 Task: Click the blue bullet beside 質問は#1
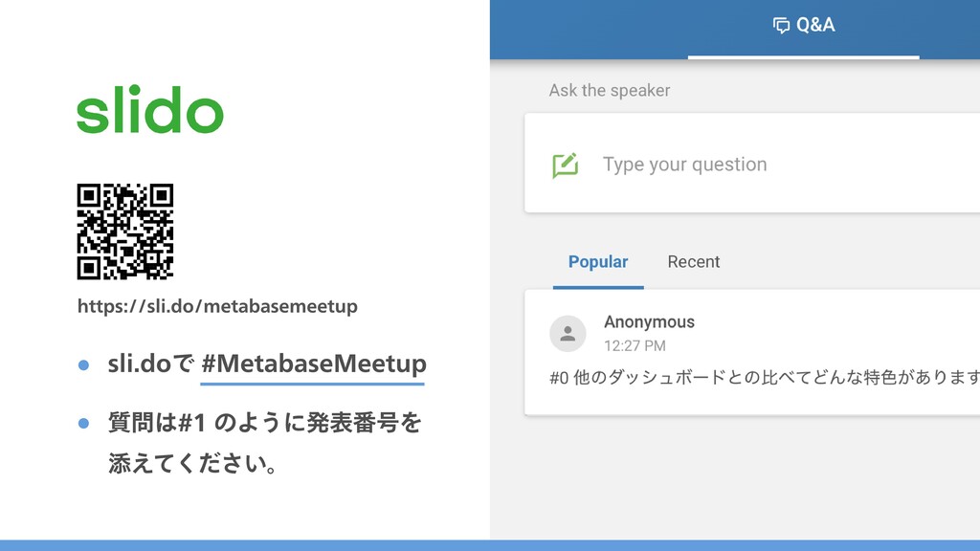(84, 424)
